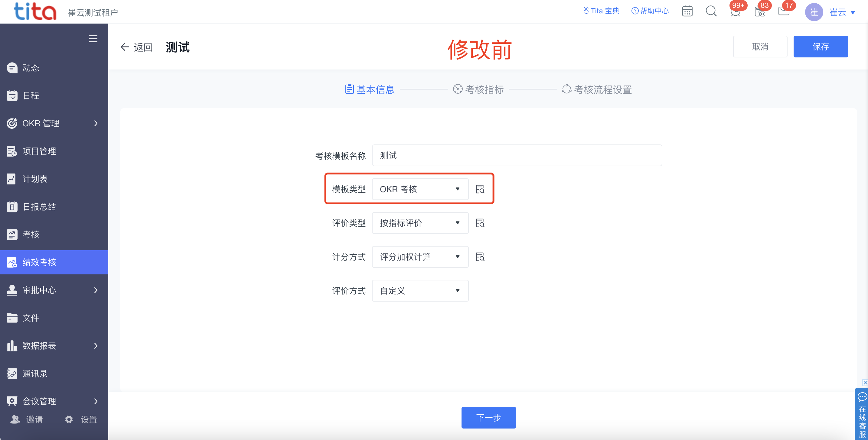The width and height of the screenshot is (868, 440).
Task: Click the 计划表 sidebar icon
Action: (11, 179)
